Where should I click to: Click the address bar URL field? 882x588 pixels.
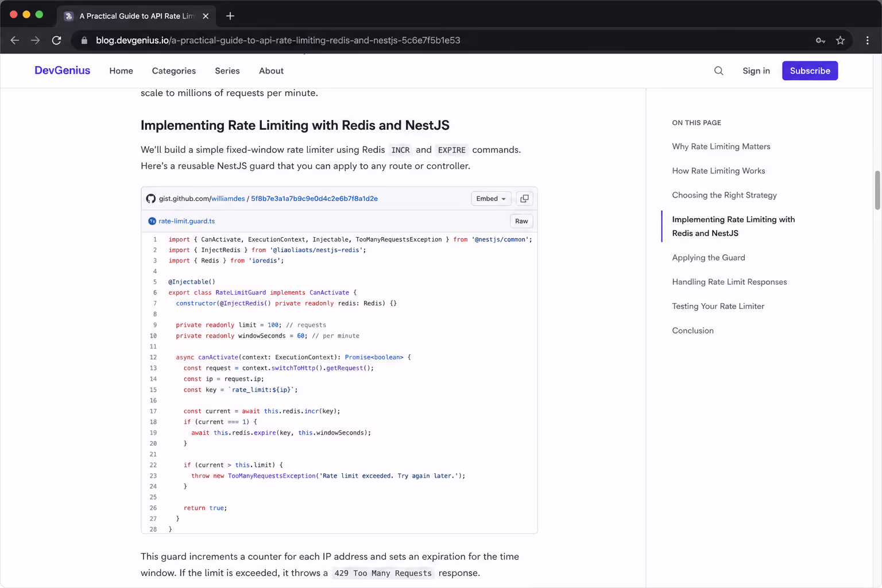[x=442, y=40]
